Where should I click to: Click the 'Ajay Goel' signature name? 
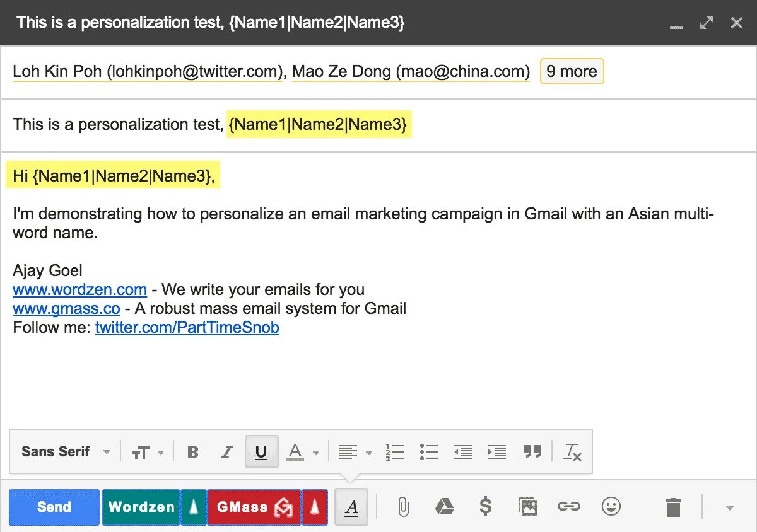[x=47, y=271]
